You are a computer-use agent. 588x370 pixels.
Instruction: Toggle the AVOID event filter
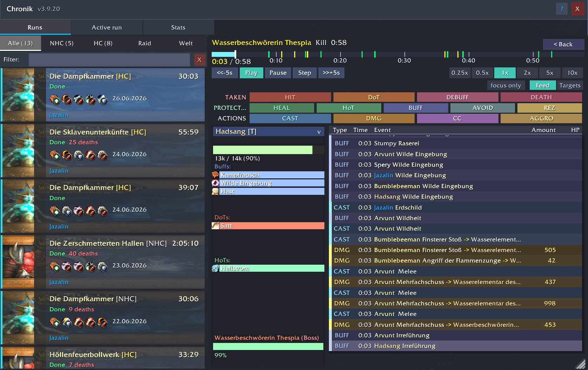(x=483, y=108)
